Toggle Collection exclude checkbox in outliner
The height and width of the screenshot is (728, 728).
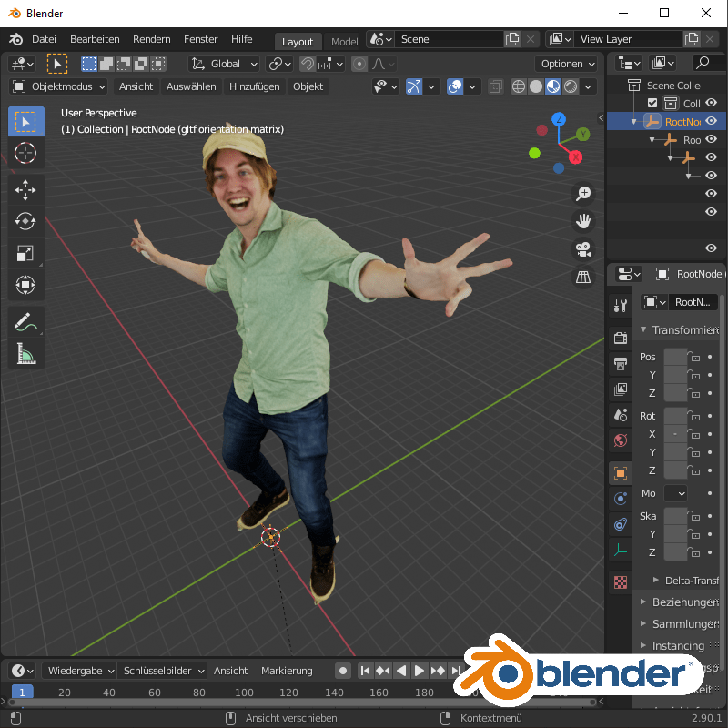pos(652,104)
